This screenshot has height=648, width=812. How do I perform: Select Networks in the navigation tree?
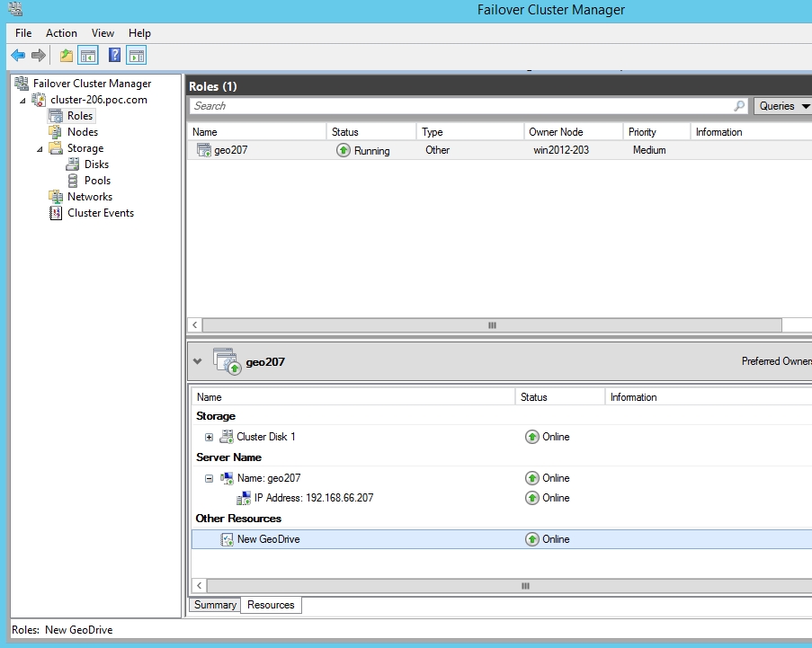[x=90, y=196]
